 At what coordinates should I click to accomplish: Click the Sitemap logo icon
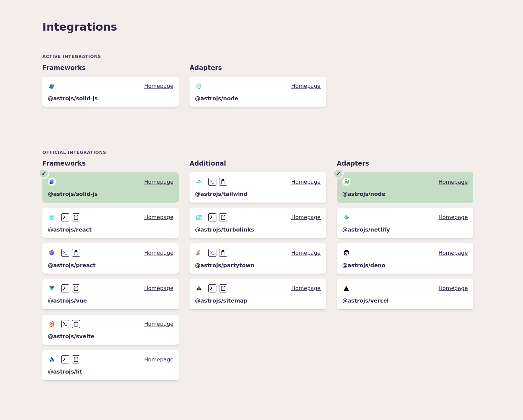point(199,288)
